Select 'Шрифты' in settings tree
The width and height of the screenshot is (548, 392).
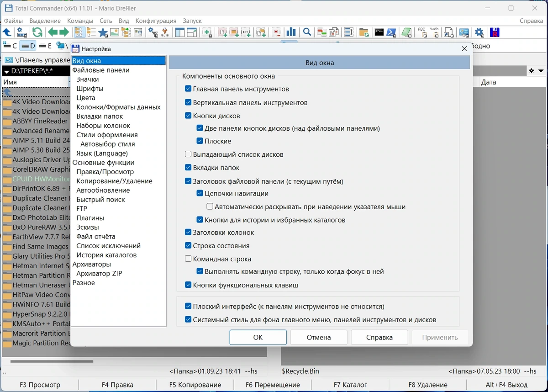90,89
